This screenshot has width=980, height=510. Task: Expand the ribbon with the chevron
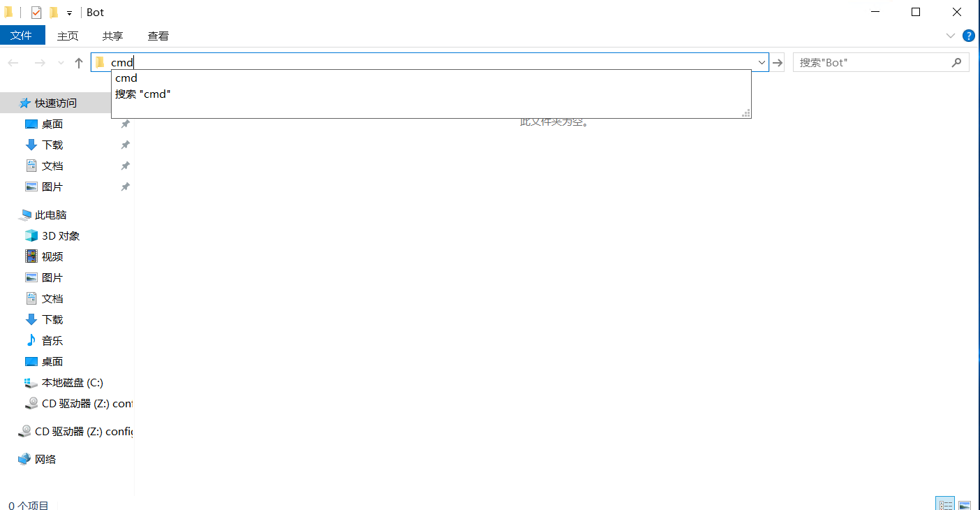[x=950, y=36]
